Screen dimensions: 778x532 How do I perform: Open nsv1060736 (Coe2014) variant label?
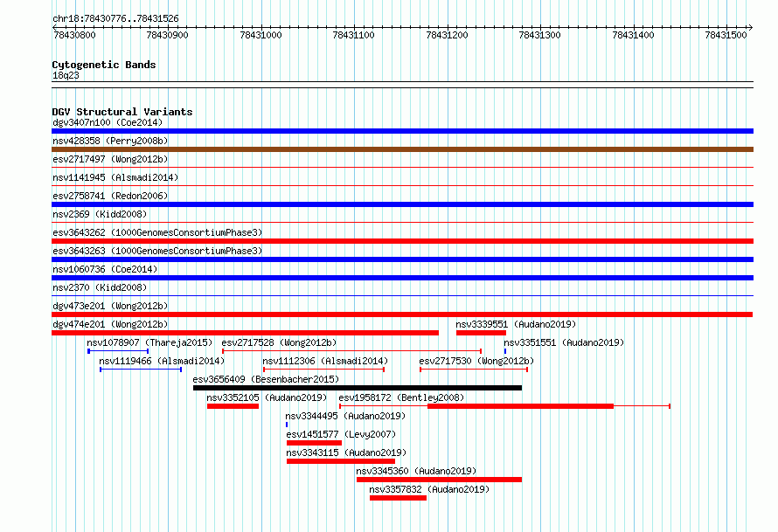pyautogui.click(x=105, y=269)
